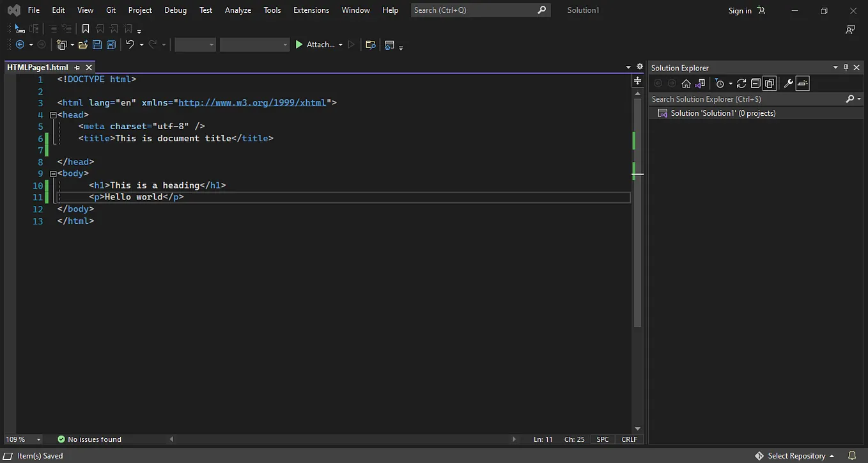Click the first text editor toolbar icon with cursor

point(20,29)
